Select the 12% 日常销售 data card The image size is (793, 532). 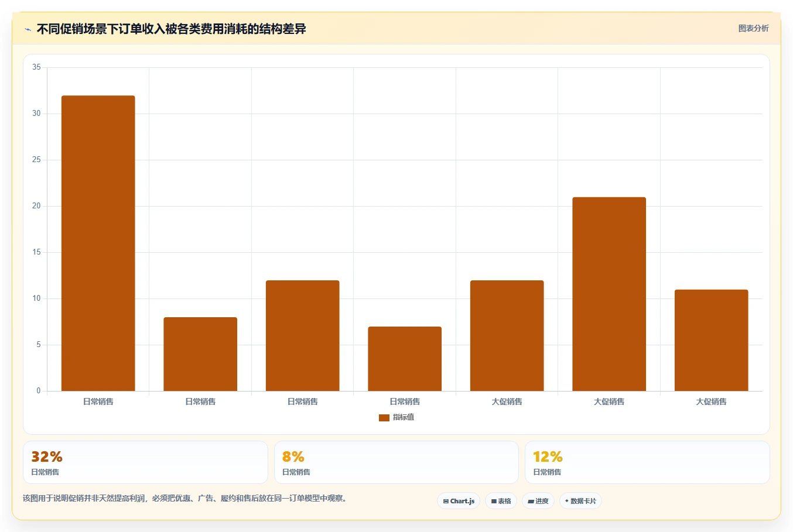647,462
